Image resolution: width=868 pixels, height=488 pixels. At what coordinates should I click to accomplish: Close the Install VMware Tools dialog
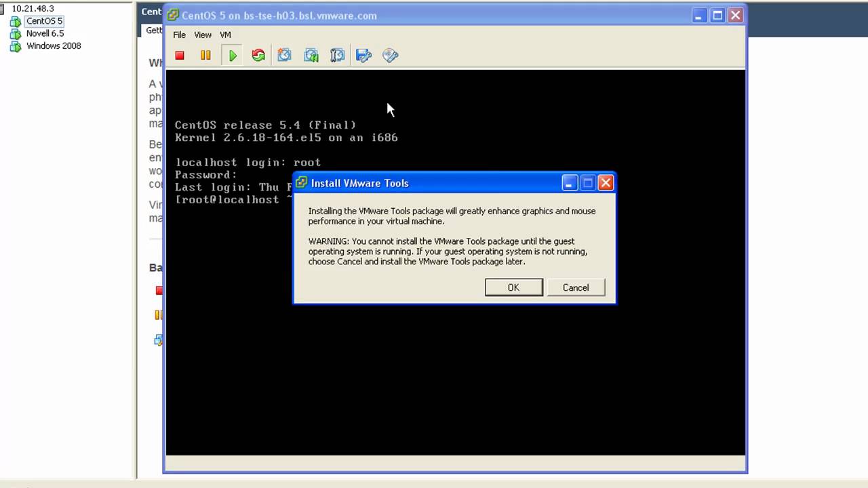606,183
